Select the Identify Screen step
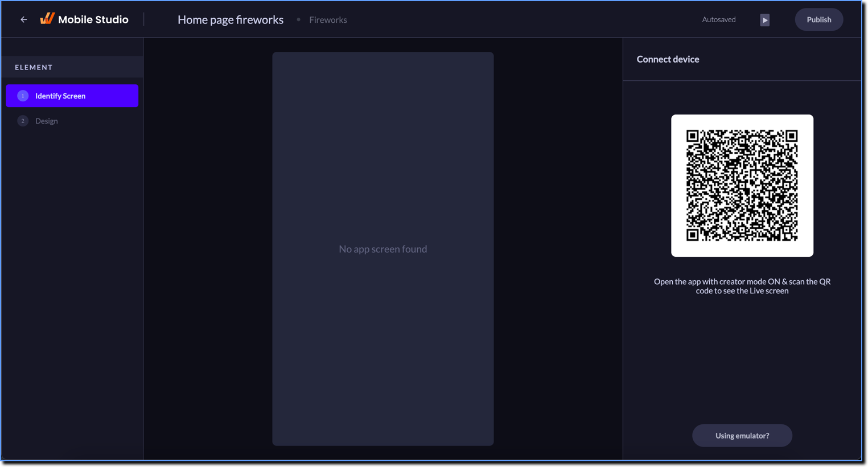 72,96
